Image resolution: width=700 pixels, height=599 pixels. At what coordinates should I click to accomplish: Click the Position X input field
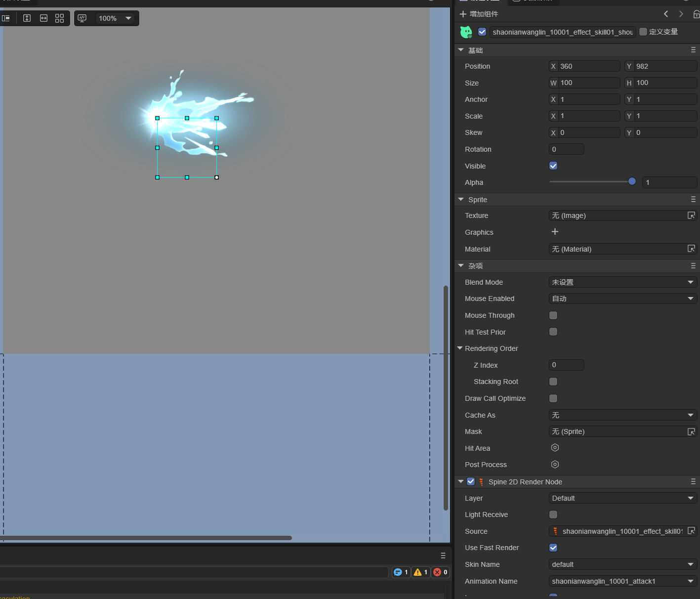(589, 66)
